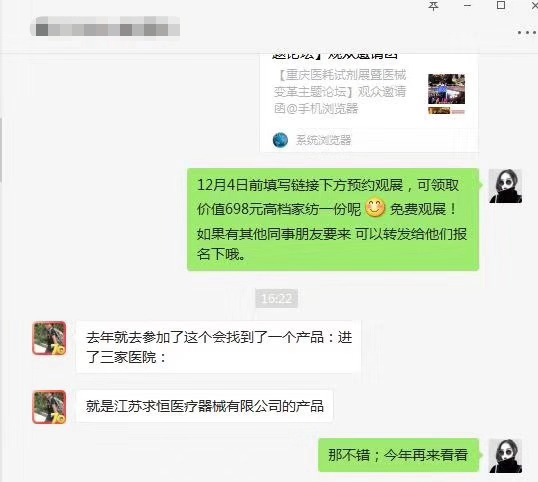
Task: Click sender avatar beside the 12月4日 message
Action: coord(505,186)
